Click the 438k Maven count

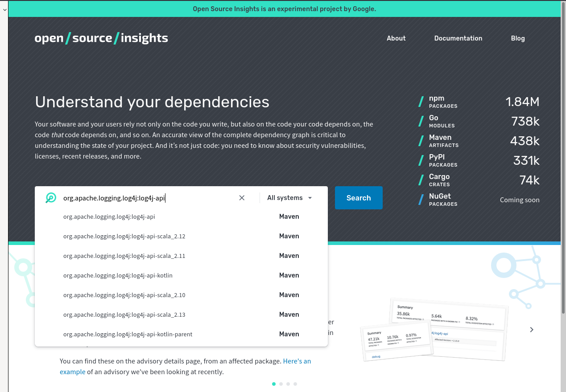[525, 141]
